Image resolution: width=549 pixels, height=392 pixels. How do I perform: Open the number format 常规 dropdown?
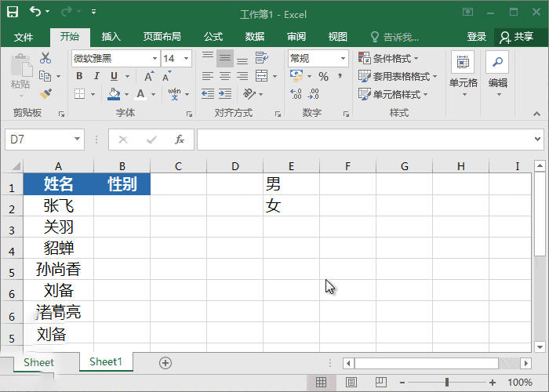(344, 59)
